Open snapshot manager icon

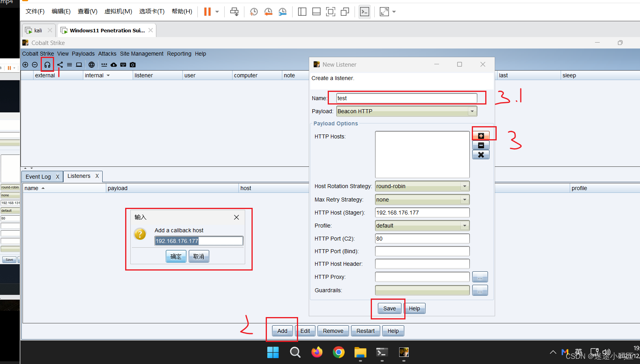tap(282, 12)
